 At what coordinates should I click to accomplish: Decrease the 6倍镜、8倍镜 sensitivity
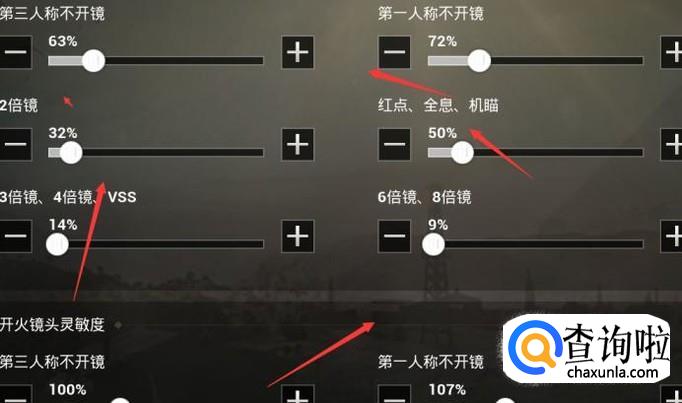coord(394,236)
